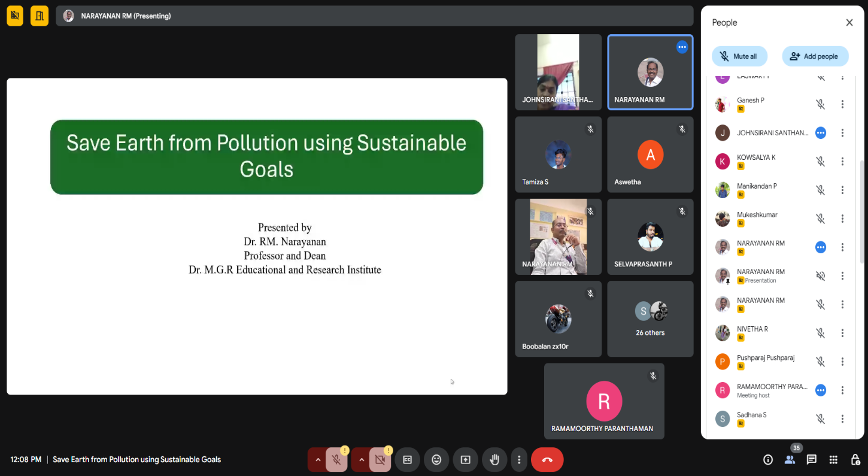Open the chat with everyone icon
Image resolution: width=868 pixels, height=476 pixels.
pyautogui.click(x=811, y=460)
